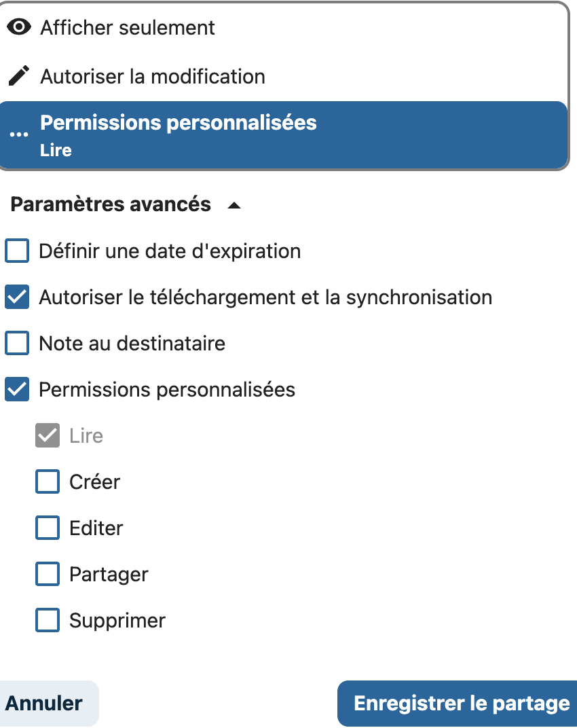Enable the Supprimer permission checkbox
This screenshot has width=577, height=728.
(48, 620)
